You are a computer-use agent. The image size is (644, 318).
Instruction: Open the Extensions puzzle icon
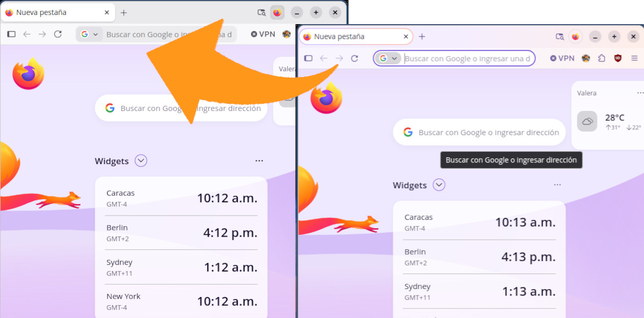[x=602, y=58]
